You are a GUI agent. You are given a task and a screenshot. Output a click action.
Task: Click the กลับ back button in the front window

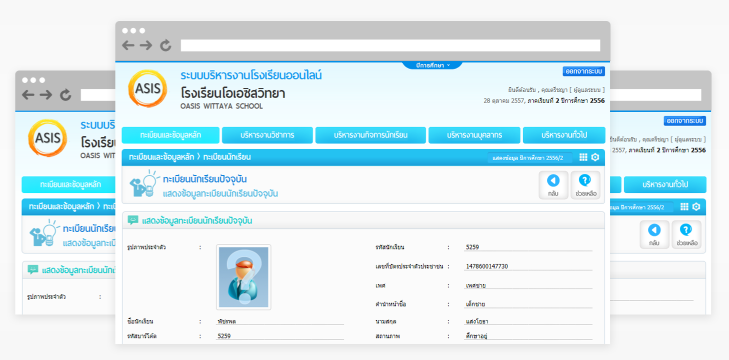pos(553,185)
